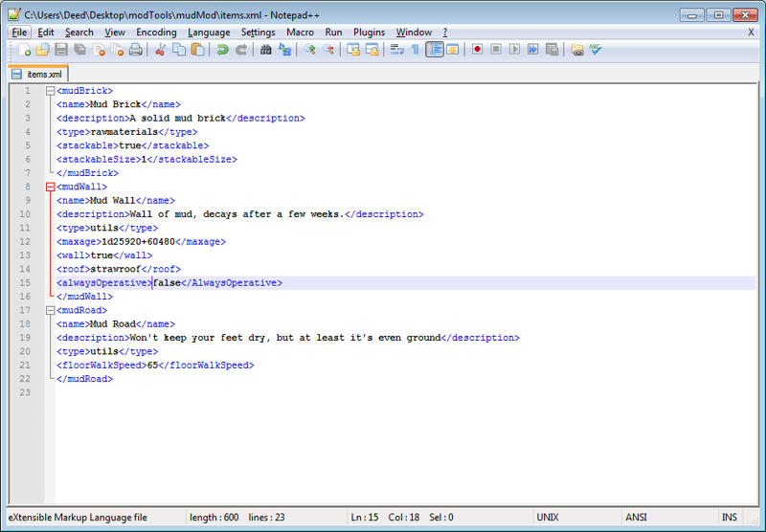Open the Plugins menu

[x=370, y=33]
